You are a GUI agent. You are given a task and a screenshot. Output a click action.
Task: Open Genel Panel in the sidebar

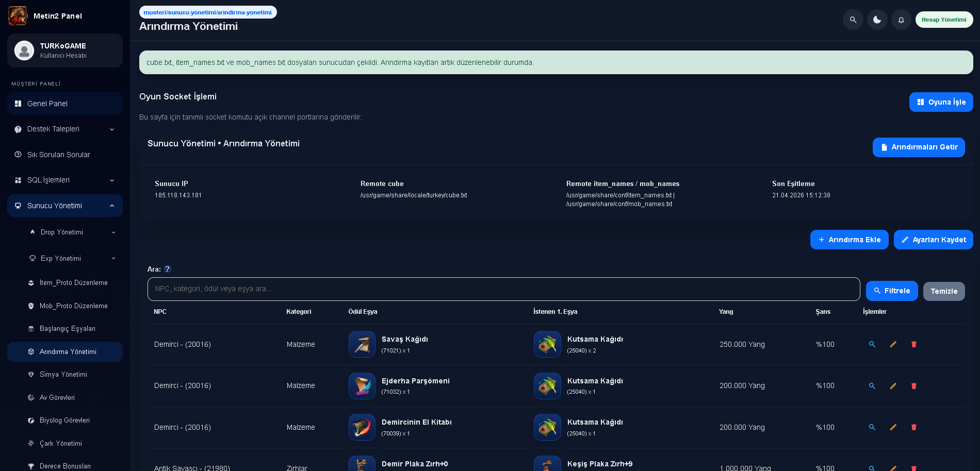coord(65,104)
